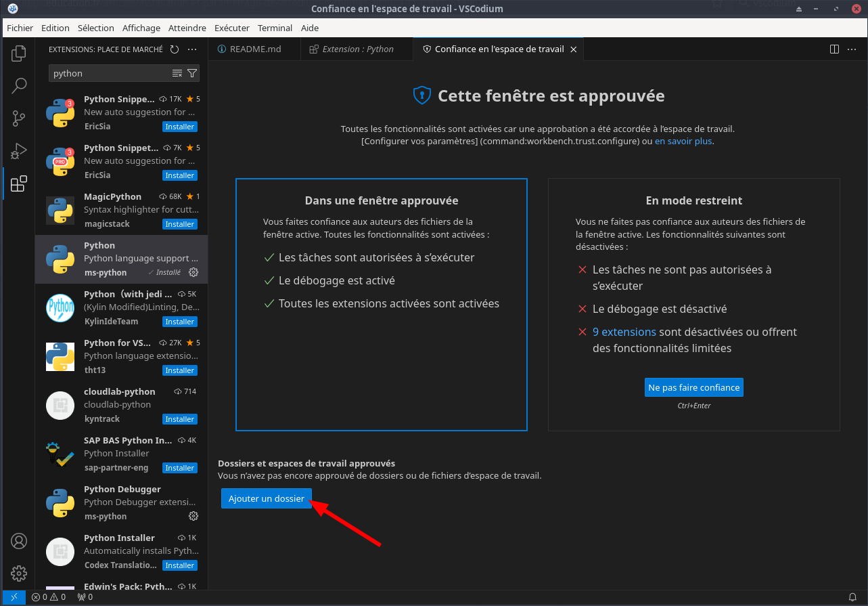This screenshot has height=606, width=868.
Task: Open the Run and Debug icon
Action: (19, 151)
